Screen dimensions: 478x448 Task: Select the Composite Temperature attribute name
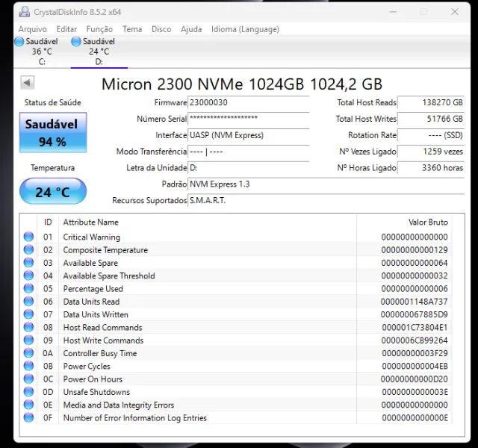point(105,250)
